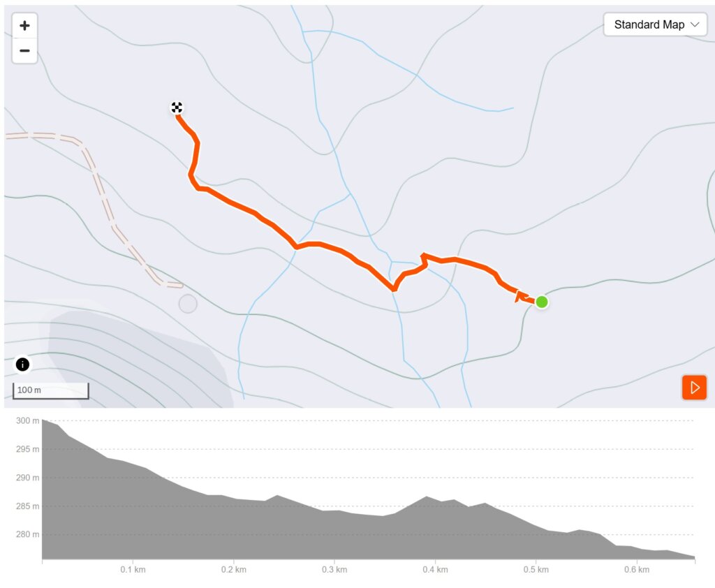Click the zoom in plus button

click(x=25, y=26)
